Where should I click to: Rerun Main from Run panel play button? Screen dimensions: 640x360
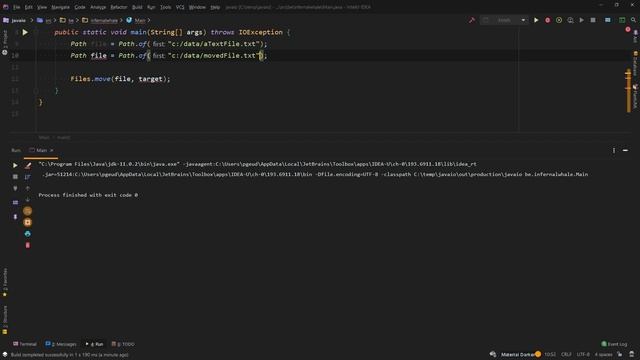tap(15, 165)
